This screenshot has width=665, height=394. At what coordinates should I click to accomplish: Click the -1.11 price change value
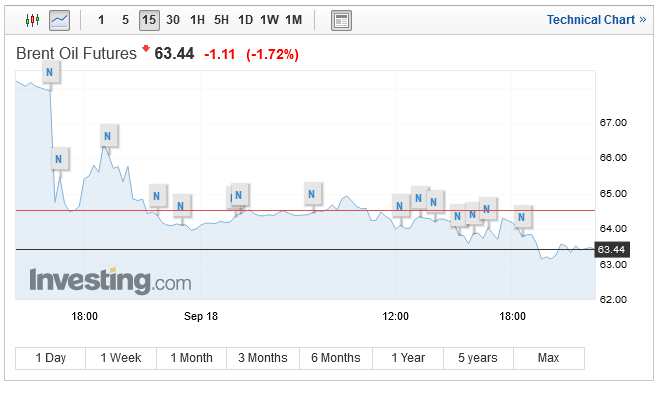[x=220, y=55]
